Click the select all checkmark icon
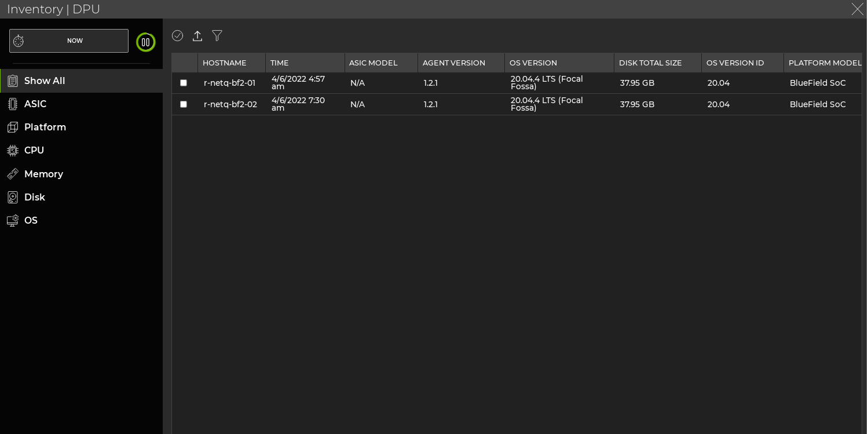This screenshot has height=434, width=868. pyautogui.click(x=177, y=36)
